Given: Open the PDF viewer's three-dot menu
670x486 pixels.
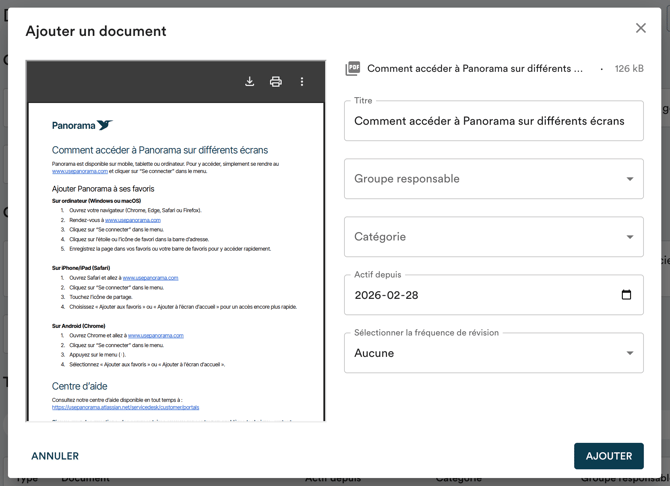Looking at the screenshot, I should [302, 82].
